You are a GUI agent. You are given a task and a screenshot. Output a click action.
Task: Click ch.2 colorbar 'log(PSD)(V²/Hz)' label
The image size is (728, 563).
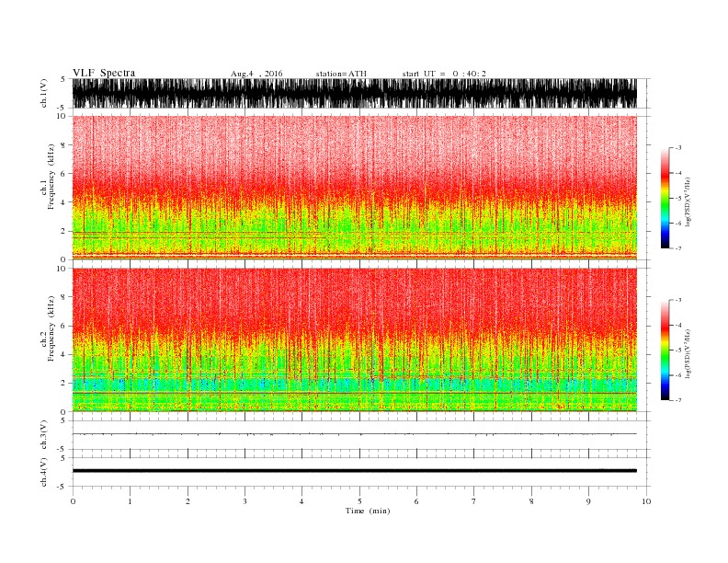point(688,354)
